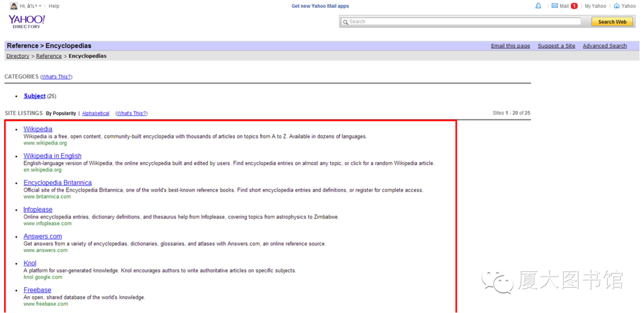Open What's This next to Site Listings

pyautogui.click(x=131, y=113)
